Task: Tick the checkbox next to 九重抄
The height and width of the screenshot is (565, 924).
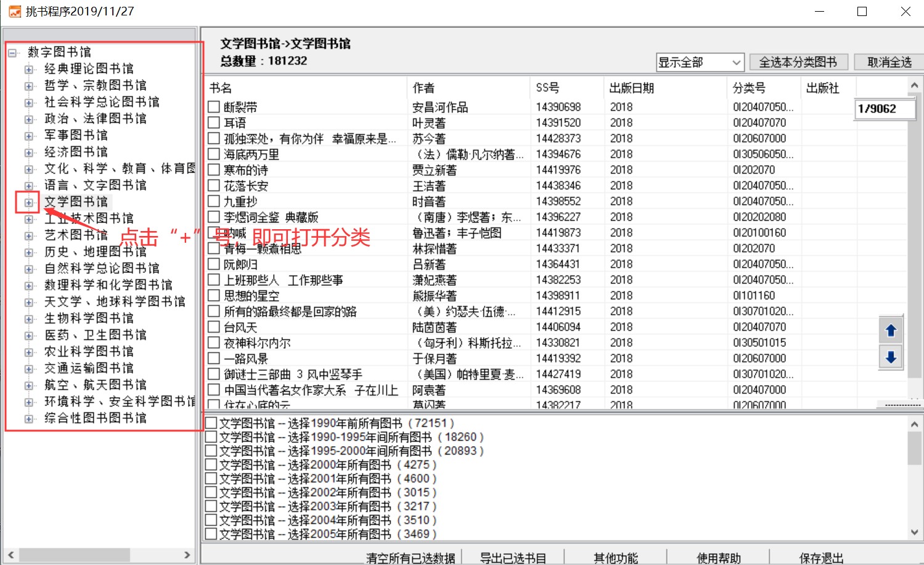Action: 214,201
